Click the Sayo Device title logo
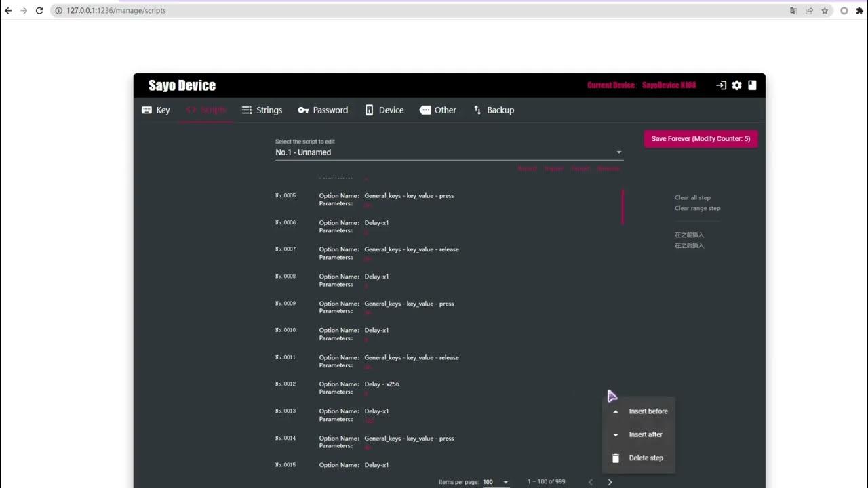 point(182,85)
